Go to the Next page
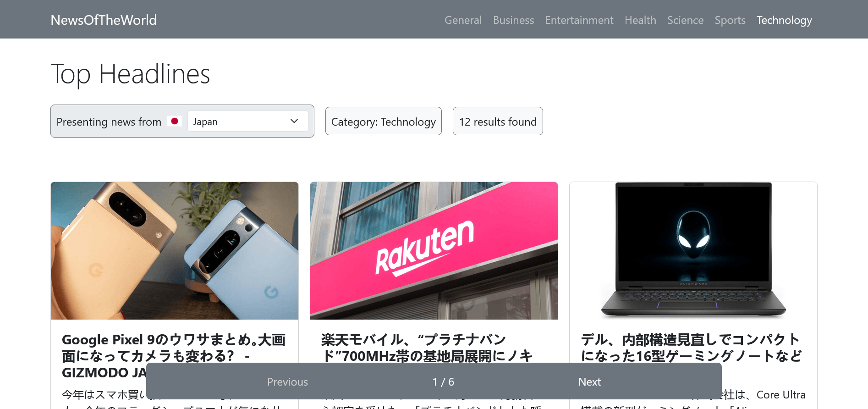The width and height of the screenshot is (868, 409). [x=589, y=381]
